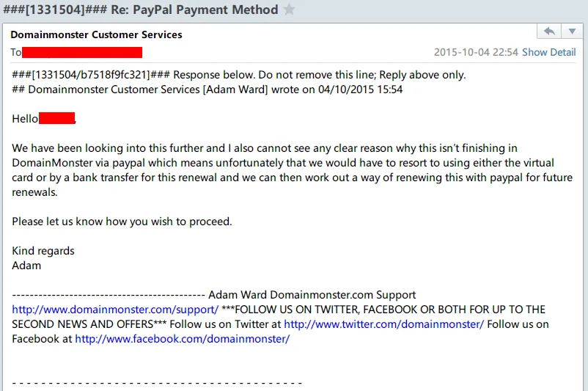The width and height of the screenshot is (588, 391).
Task: Open the domainmonster.com/support link
Action: click(115, 310)
